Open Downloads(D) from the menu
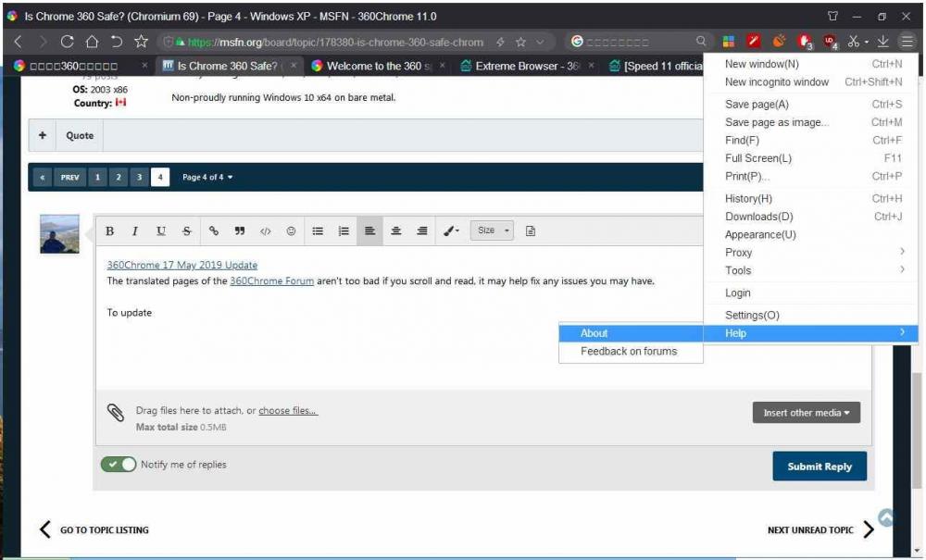 pyautogui.click(x=810, y=217)
